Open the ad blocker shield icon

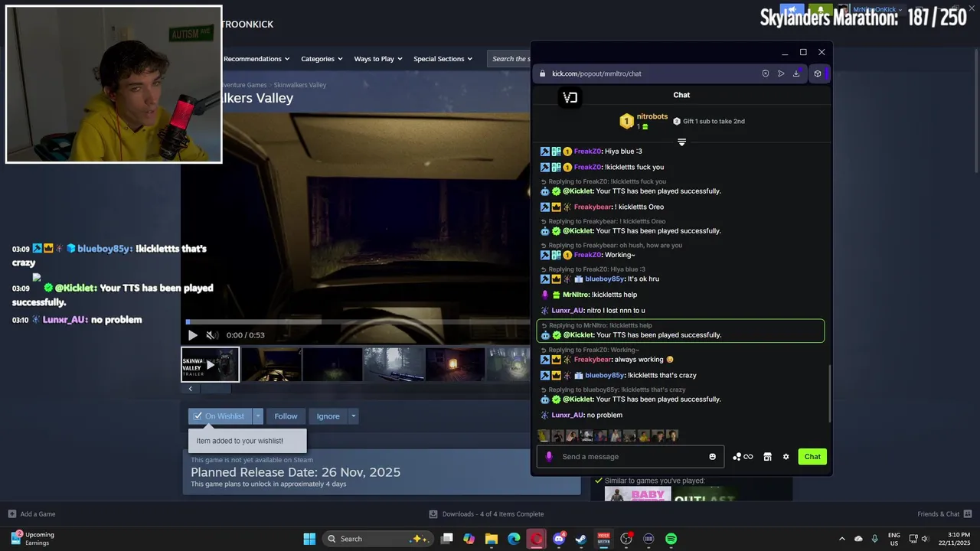(765, 73)
